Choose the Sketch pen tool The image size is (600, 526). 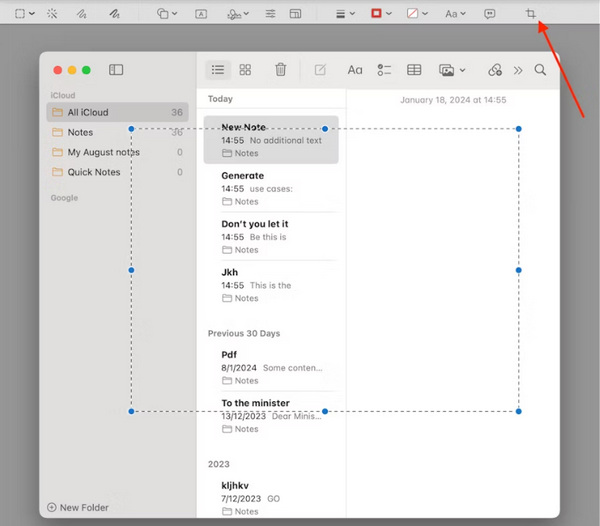81,14
